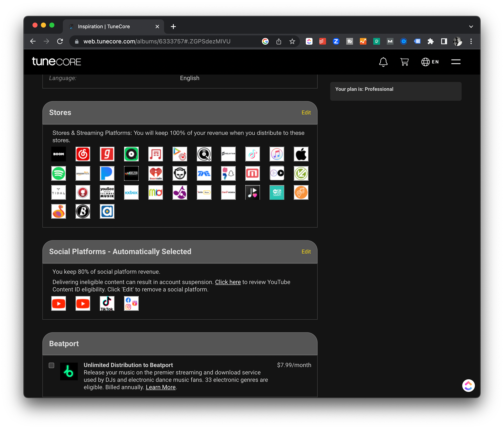Expand the browser tab search chevron
504x429 pixels.
coord(471,26)
